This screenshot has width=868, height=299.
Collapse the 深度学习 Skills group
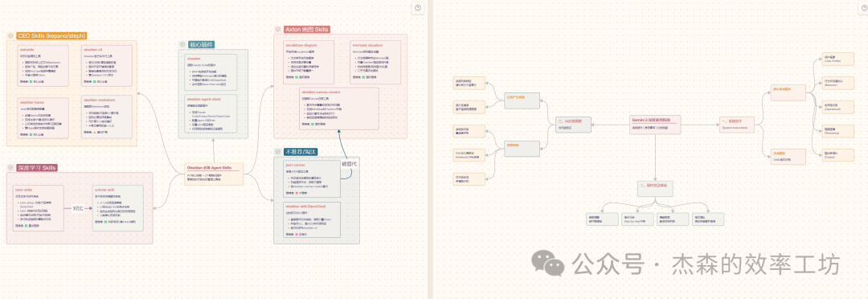(x=10, y=167)
